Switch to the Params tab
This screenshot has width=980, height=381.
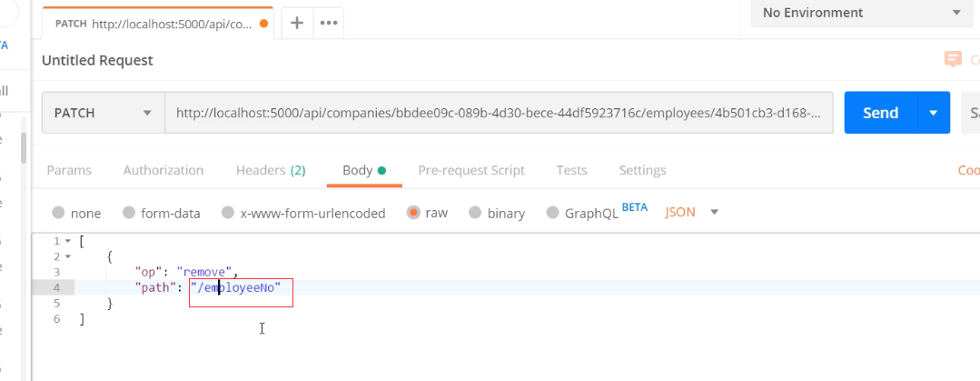pos(69,170)
